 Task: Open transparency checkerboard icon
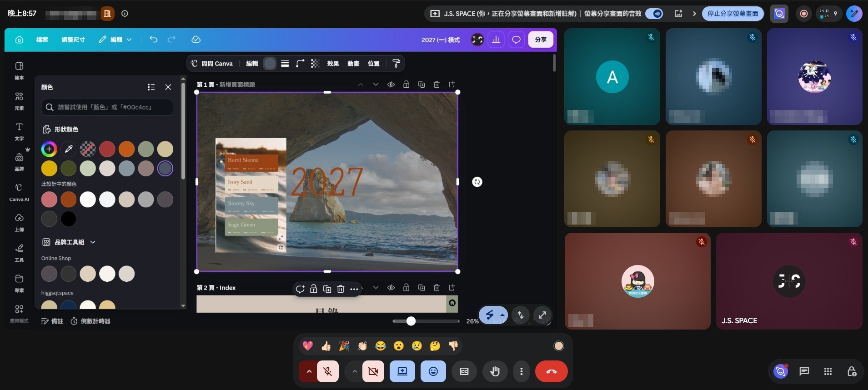[x=315, y=64]
